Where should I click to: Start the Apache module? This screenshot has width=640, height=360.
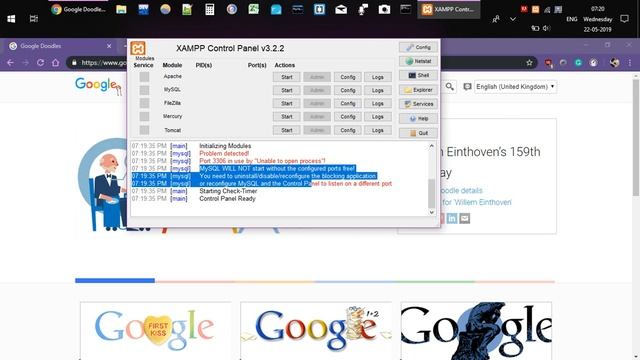(x=287, y=77)
